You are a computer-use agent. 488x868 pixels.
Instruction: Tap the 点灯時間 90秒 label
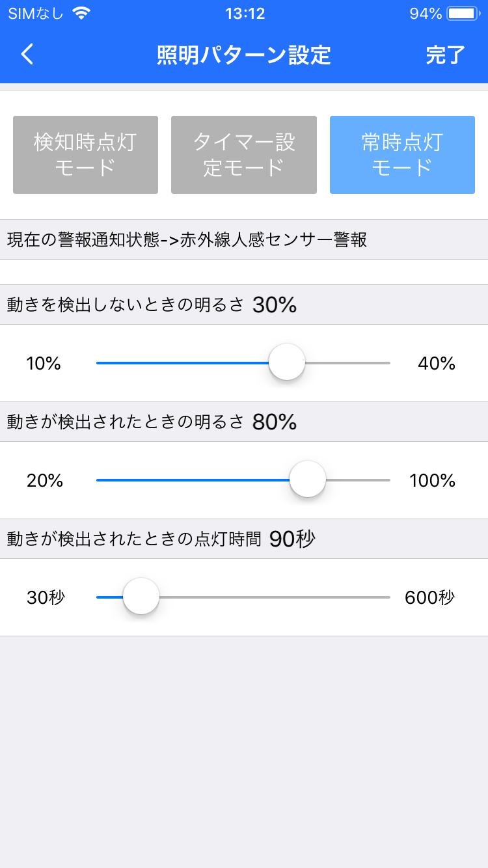click(x=161, y=539)
